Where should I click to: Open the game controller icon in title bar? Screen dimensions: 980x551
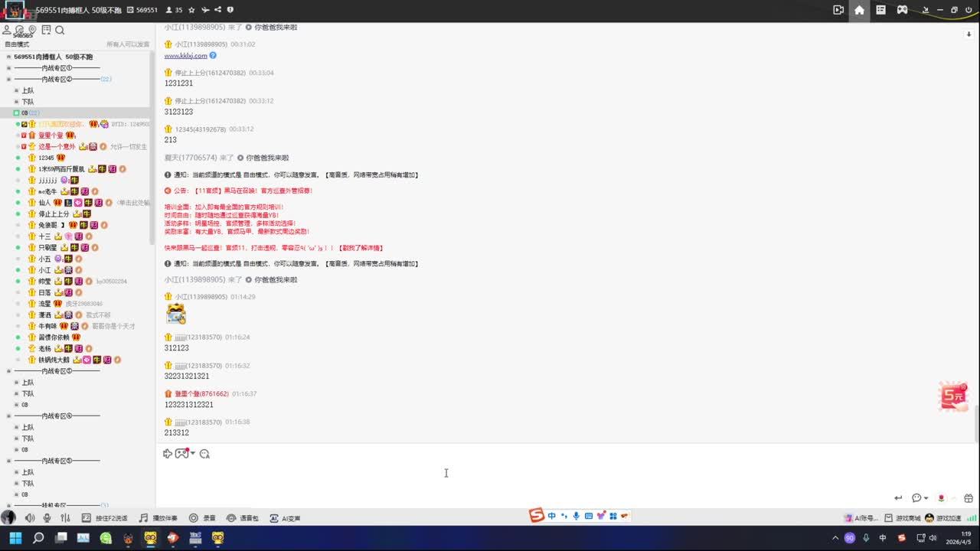[902, 10]
